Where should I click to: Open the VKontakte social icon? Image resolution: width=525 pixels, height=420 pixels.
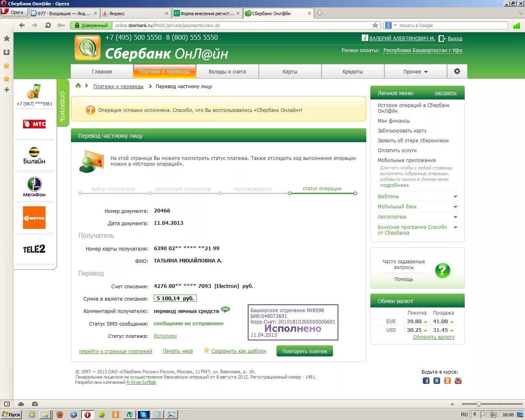pos(437,381)
